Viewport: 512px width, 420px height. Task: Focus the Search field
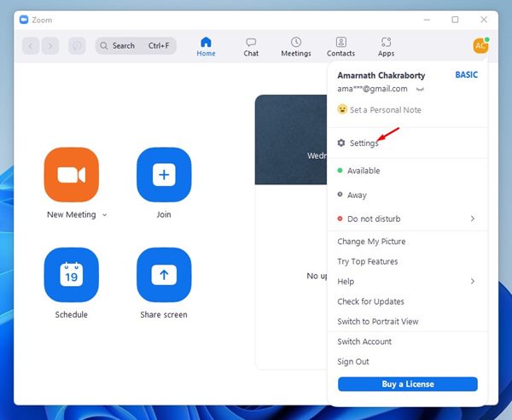[x=136, y=46]
